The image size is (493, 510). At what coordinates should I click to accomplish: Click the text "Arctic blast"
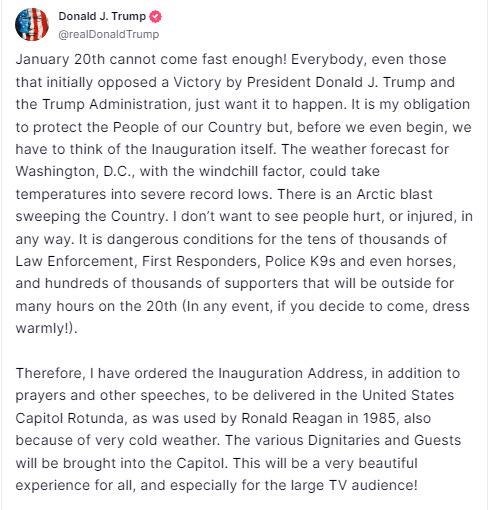click(x=394, y=194)
